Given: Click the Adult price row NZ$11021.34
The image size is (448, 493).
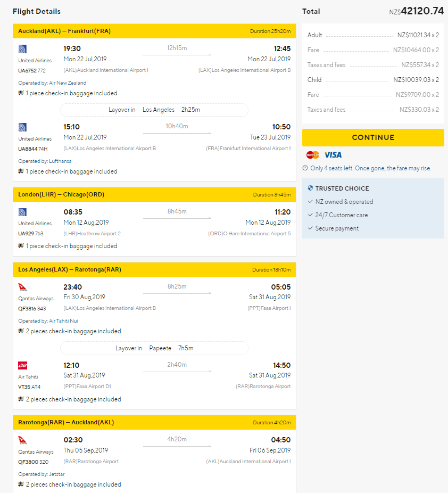Looking at the screenshot, I should click(x=373, y=35).
